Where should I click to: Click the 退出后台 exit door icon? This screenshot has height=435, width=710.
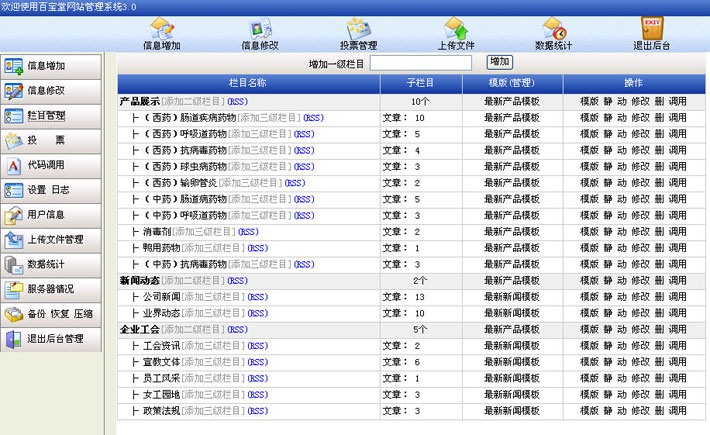tap(652, 29)
